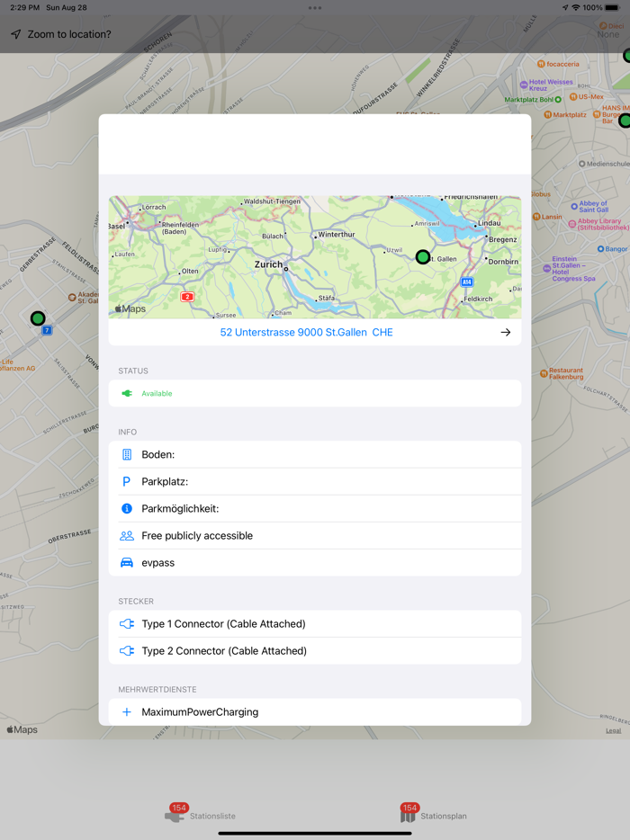Switch to the Stationsliste tab
Image resolution: width=630 pixels, height=840 pixels.
(x=201, y=814)
